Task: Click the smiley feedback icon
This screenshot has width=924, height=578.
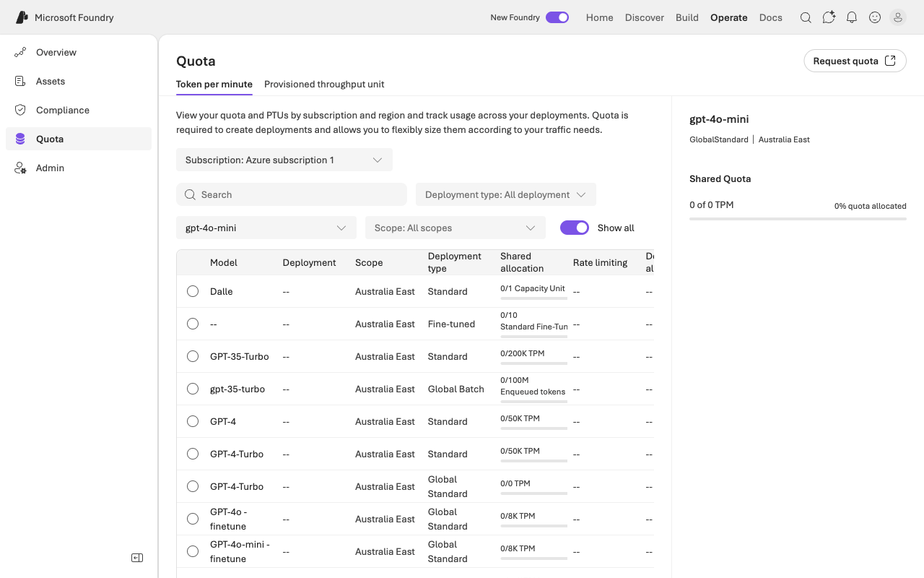Action: (x=875, y=17)
